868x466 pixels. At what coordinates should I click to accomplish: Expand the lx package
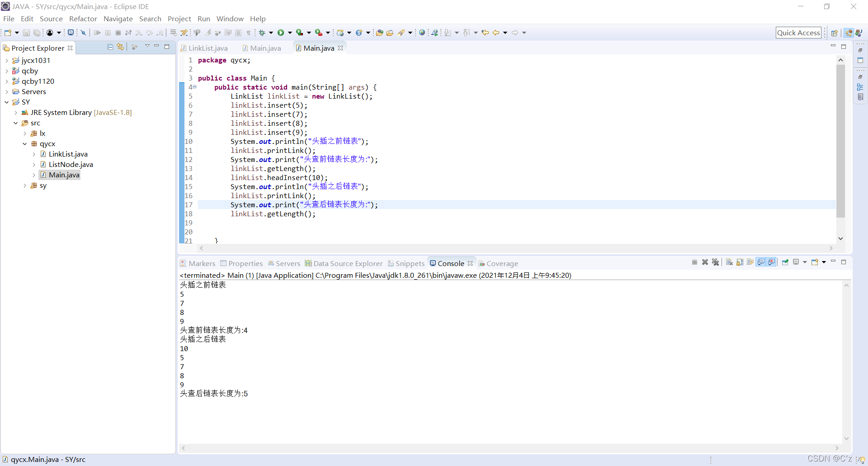25,133
